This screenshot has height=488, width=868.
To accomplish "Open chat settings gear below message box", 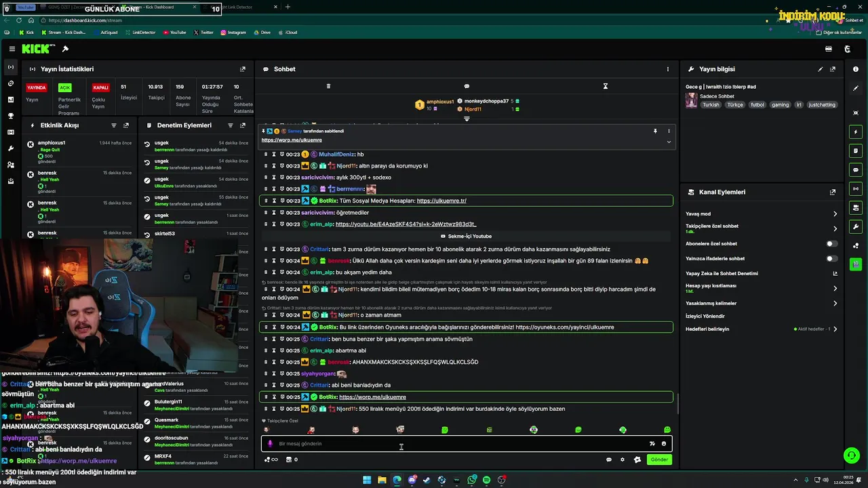I will click(623, 460).
